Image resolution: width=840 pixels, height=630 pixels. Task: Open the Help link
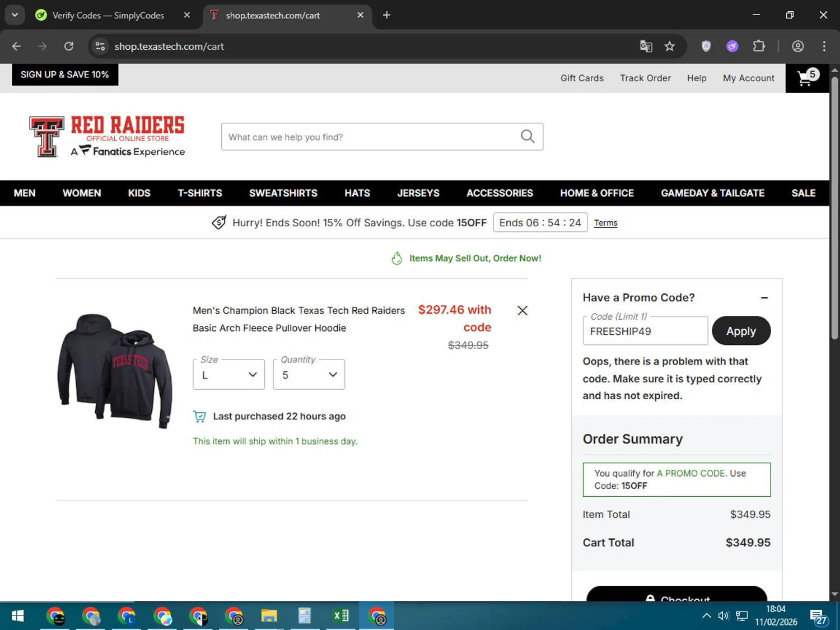point(697,78)
